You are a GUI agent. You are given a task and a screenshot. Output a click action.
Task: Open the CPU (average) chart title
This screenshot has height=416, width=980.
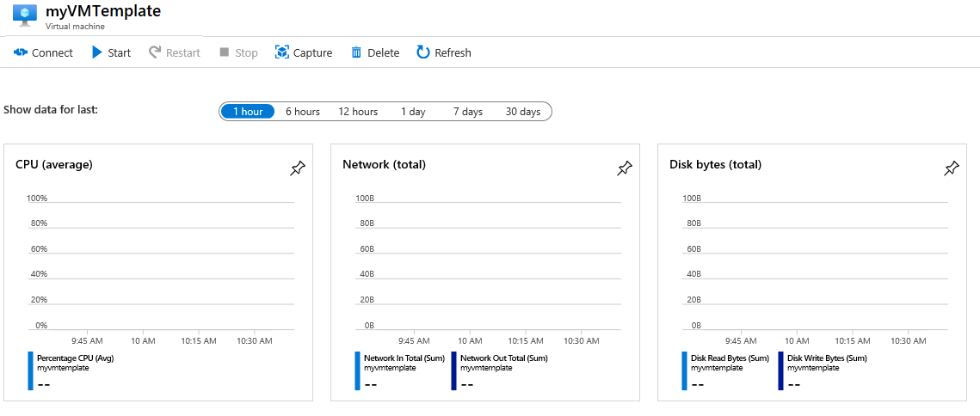point(54,164)
